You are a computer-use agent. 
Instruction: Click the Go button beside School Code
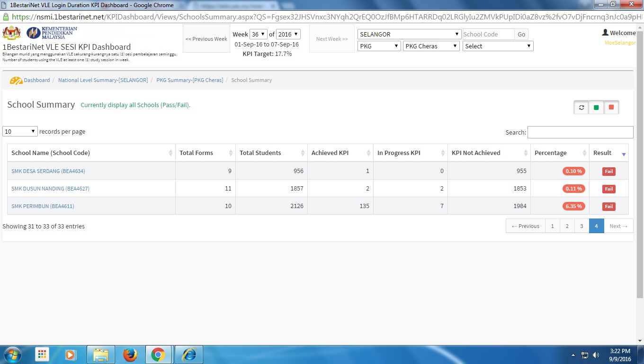tap(521, 34)
